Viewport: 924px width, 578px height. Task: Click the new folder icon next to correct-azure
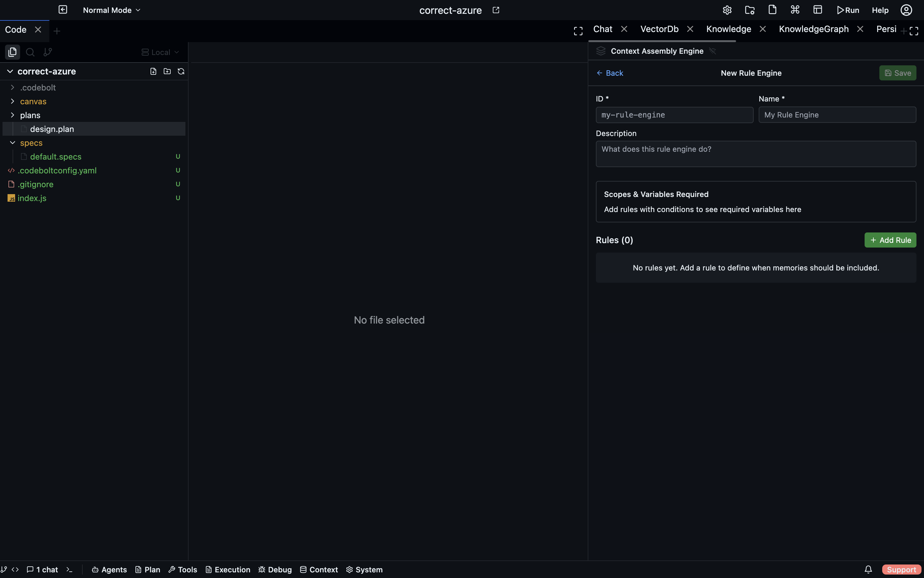[x=167, y=71]
